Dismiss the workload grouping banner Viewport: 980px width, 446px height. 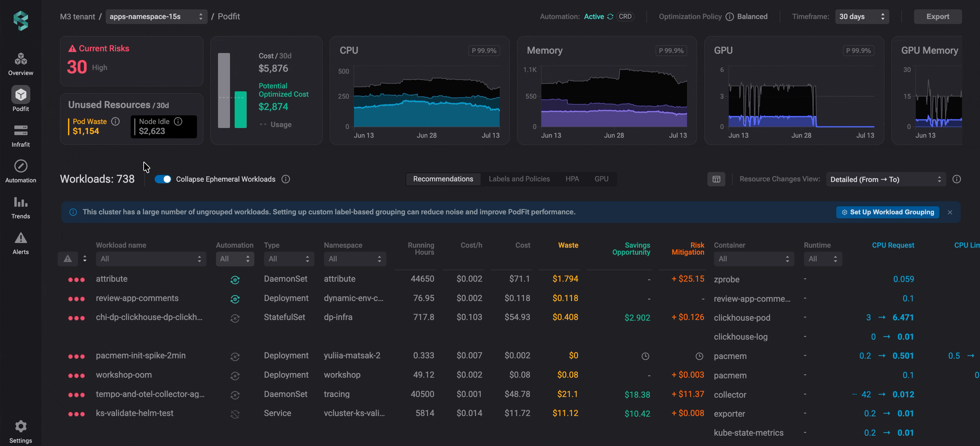pyautogui.click(x=950, y=212)
